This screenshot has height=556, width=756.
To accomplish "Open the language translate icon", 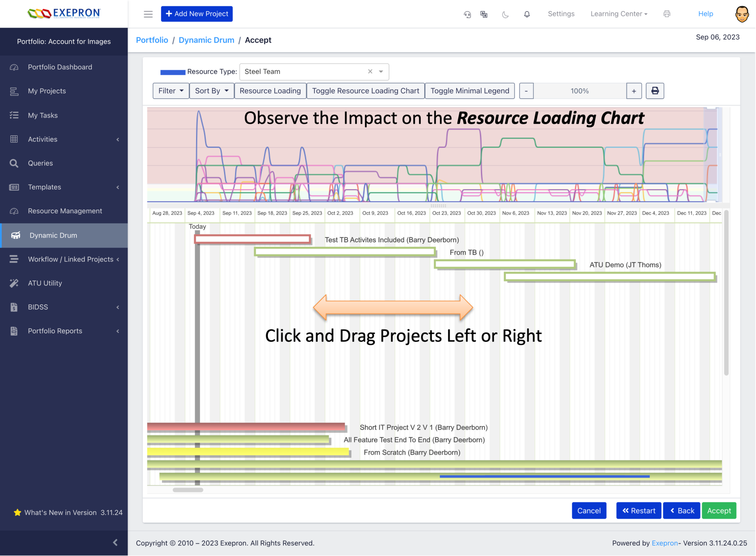I will tap(484, 14).
